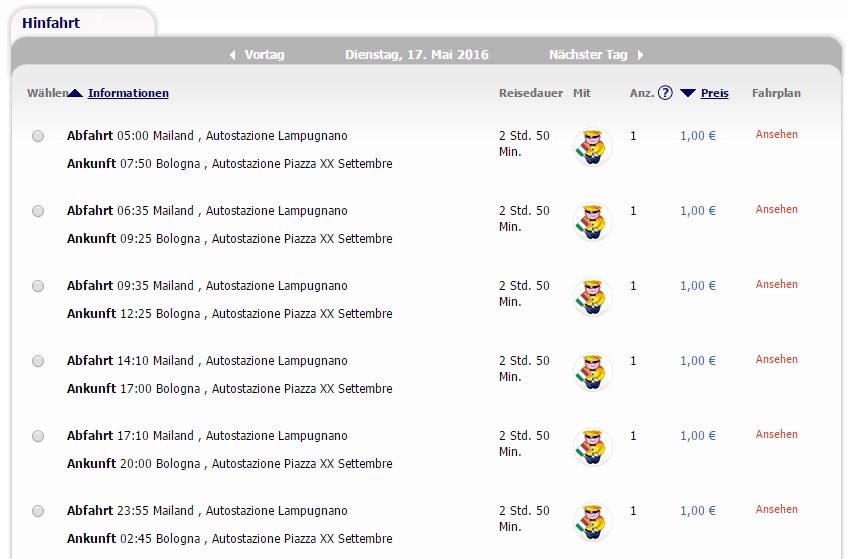Choose the 09:35 departure radio option
Viewport: 847px width, 559px height.
pos(38,286)
